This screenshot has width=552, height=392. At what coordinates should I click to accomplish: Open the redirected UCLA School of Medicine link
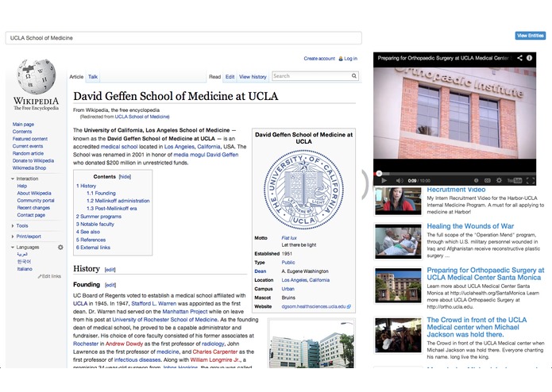pyautogui.click(x=141, y=117)
